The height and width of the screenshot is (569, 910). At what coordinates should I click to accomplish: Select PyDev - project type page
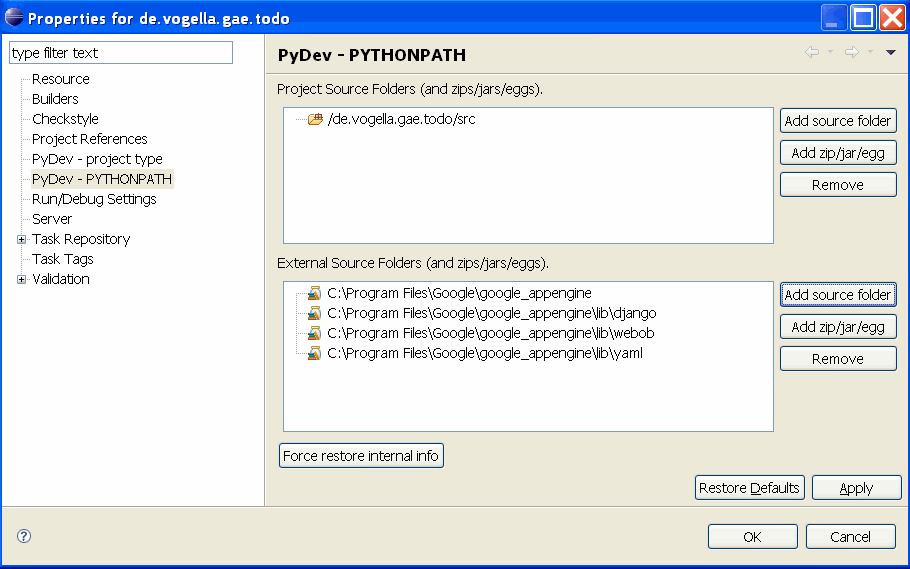(97, 159)
